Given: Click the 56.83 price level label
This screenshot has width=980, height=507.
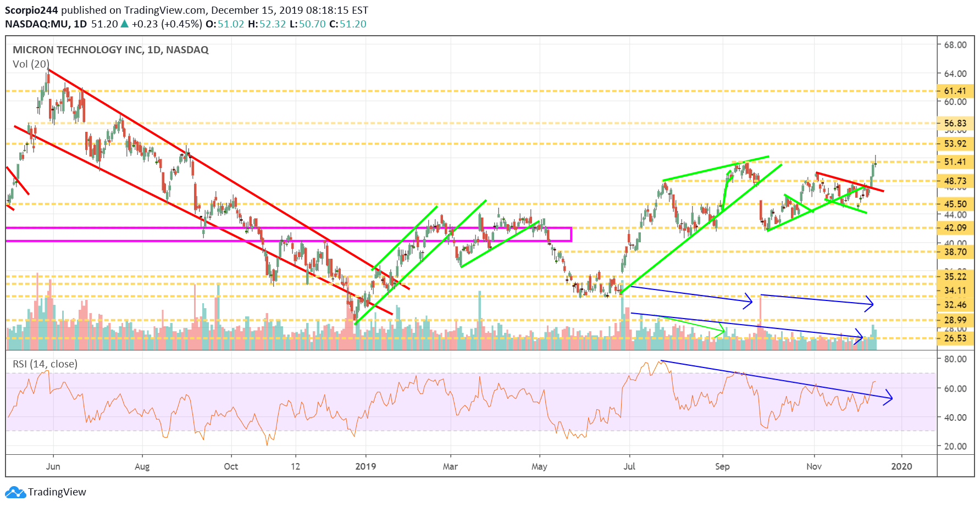Looking at the screenshot, I should coord(955,124).
